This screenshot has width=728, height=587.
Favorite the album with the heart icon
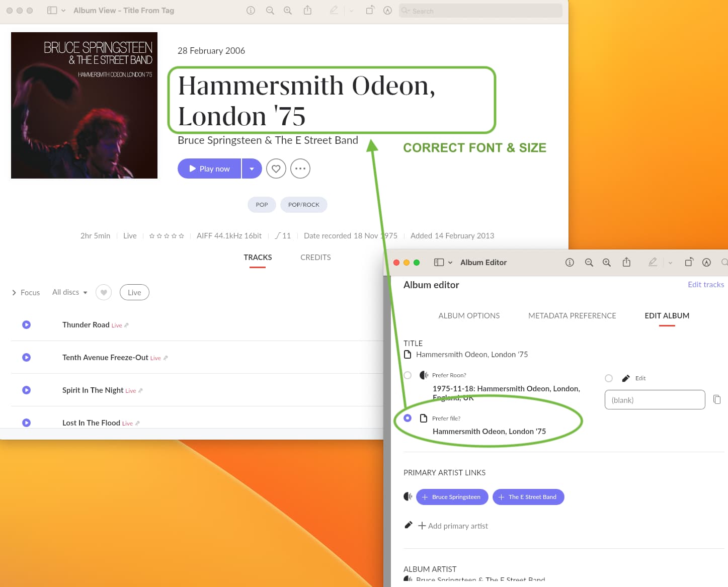coord(276,169)
